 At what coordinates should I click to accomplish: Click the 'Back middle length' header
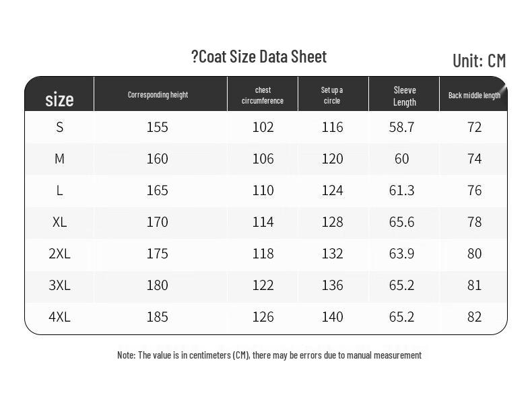[474, 96]
